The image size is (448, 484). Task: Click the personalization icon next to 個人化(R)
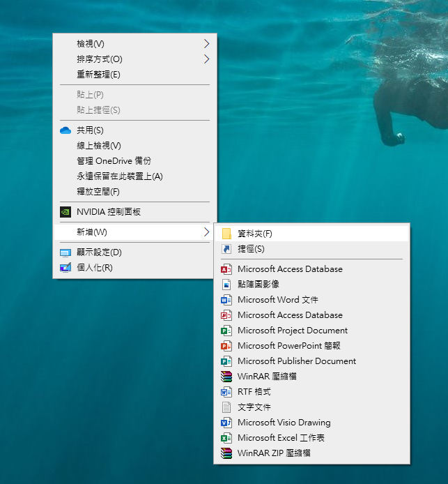point(65,268)
